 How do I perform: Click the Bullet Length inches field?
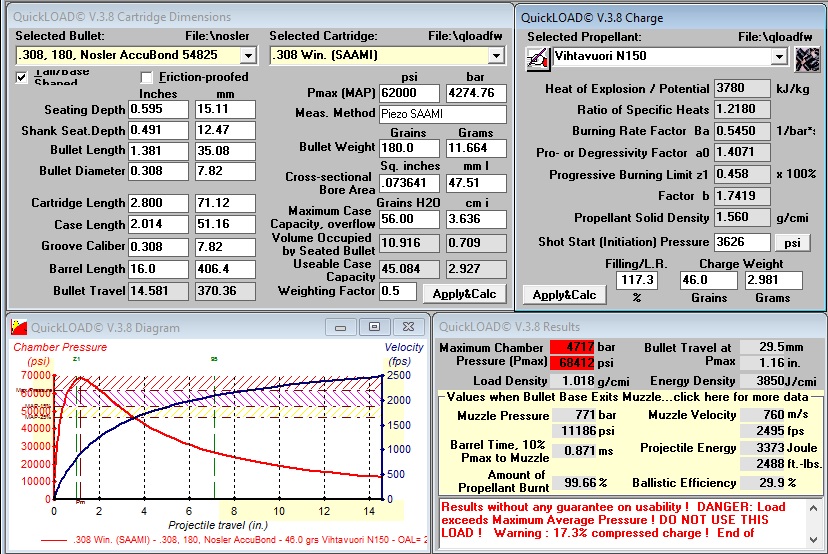(158, 151)
